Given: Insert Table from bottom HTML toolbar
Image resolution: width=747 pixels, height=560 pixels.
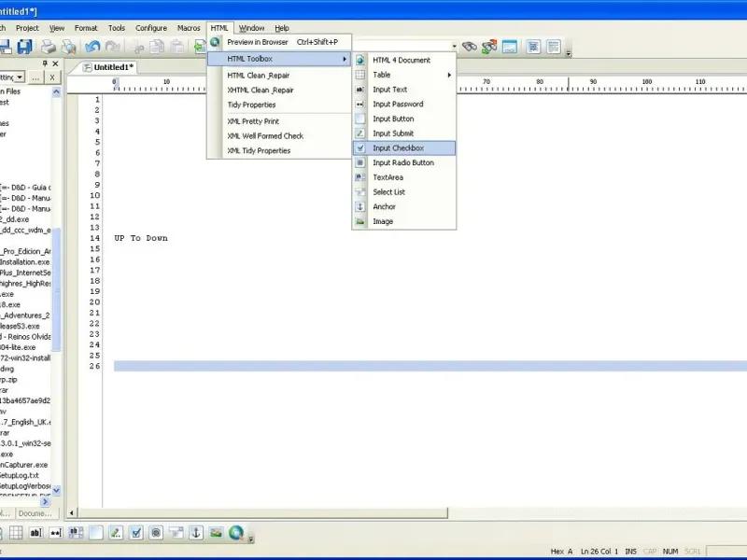Looking at the screenshot, I should 16,532.
